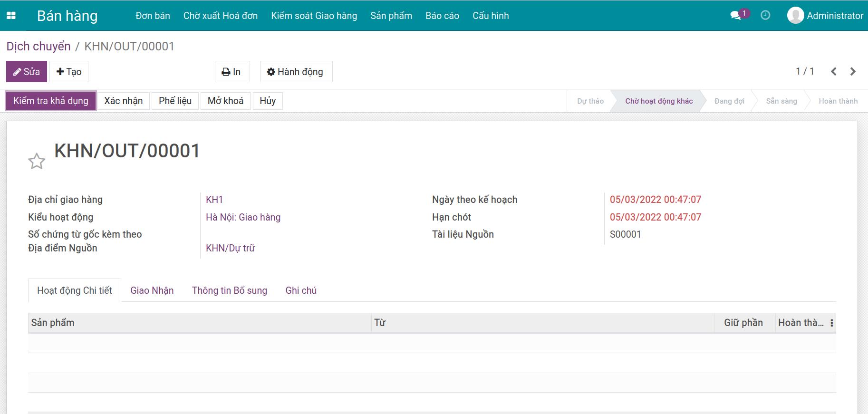Open the conversations message icon
Viewport: 868px width, 414px height.
pyautogui.click(x=735, y=16)
